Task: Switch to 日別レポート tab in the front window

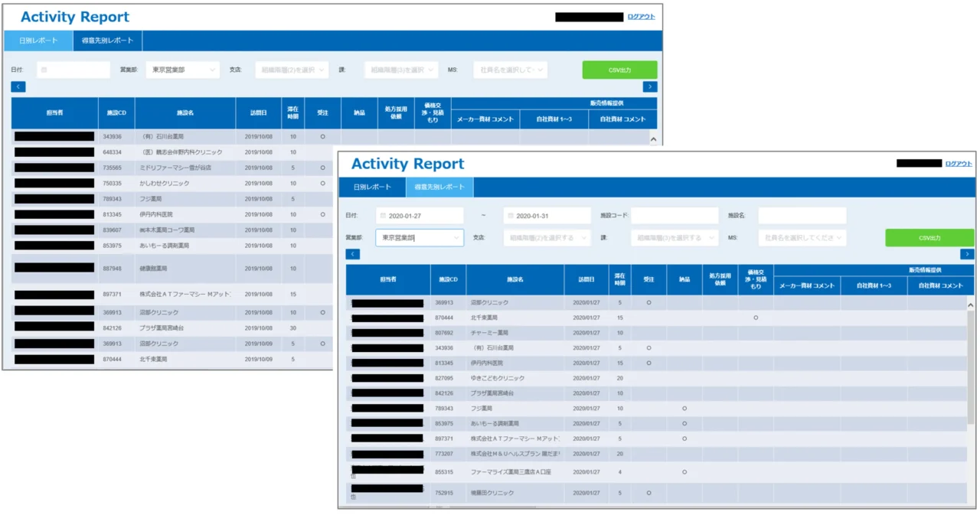Action: pyautogui.click(x=372, y=187)
